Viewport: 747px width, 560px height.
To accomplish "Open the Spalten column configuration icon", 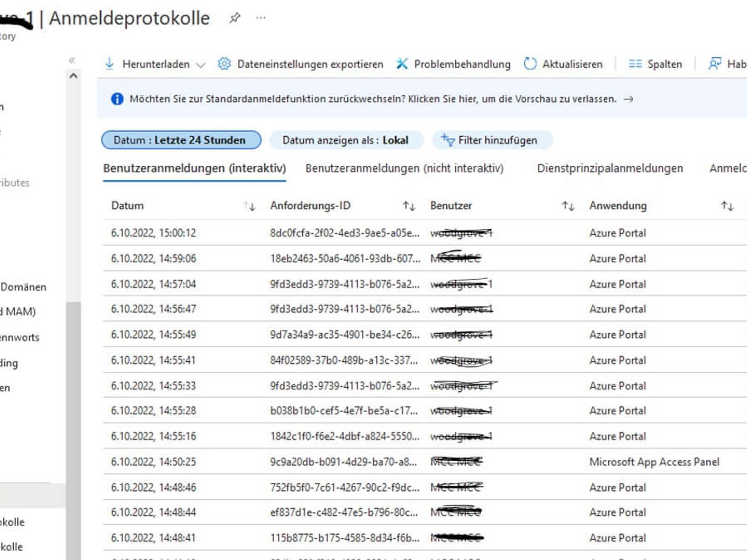I will (x=635, y=64).
